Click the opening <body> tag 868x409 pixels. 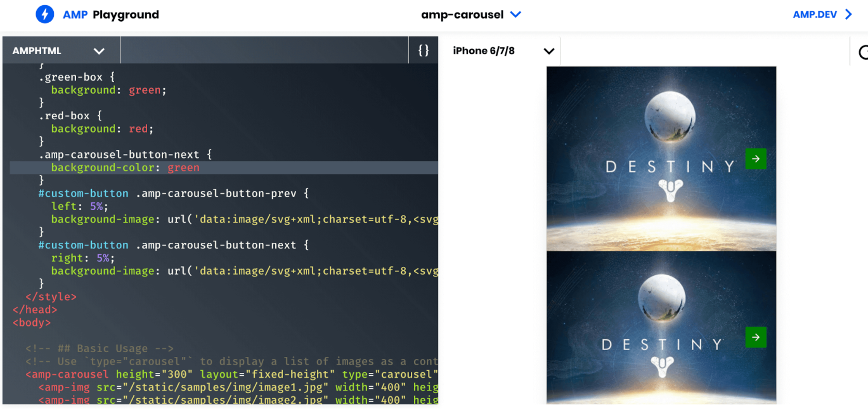point(32,322)
